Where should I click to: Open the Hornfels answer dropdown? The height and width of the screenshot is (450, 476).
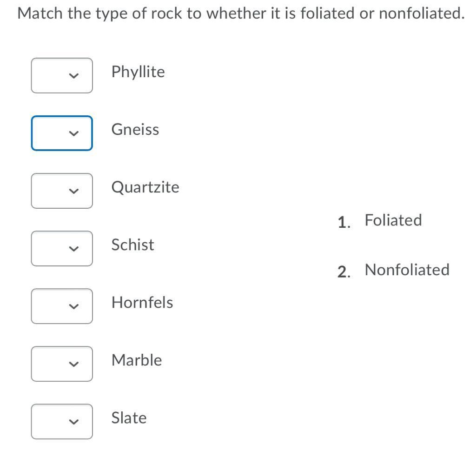tap(61, 306)
